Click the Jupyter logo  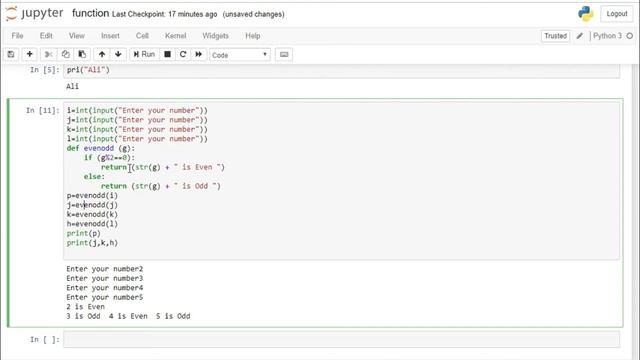point(34,13)
